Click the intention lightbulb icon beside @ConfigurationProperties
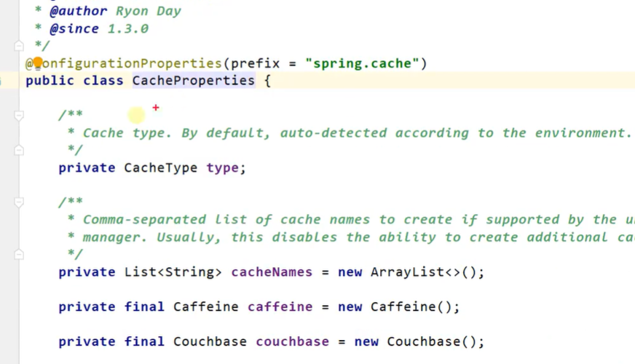 click(38, 63)
